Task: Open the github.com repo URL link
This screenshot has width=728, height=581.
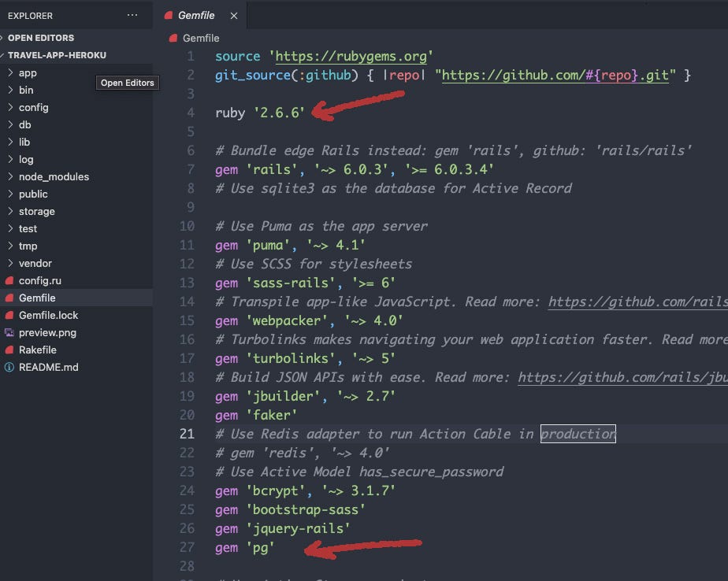Action: pos(555,75)
